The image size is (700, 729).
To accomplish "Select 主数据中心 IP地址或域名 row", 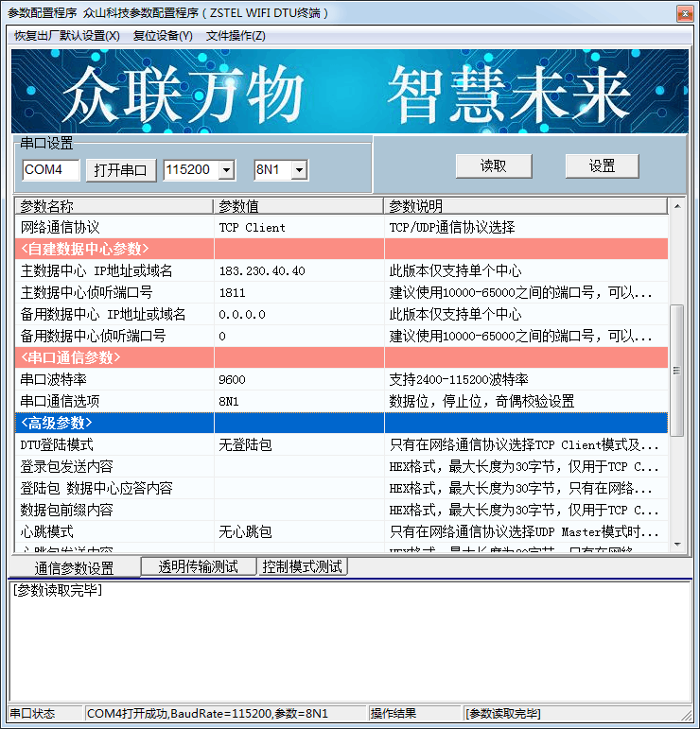I will pos(341,270).
